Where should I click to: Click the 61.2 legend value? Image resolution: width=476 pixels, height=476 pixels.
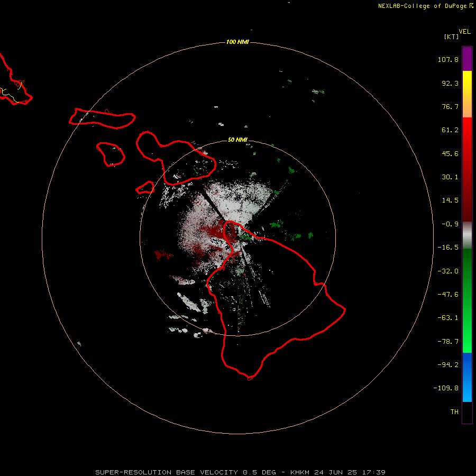click(x=450, y=130)
